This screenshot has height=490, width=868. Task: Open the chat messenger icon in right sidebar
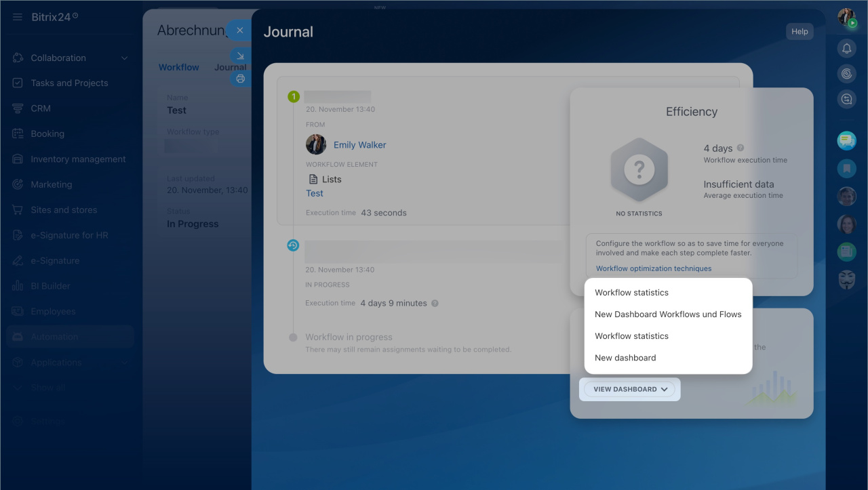(x=846, y=140)
